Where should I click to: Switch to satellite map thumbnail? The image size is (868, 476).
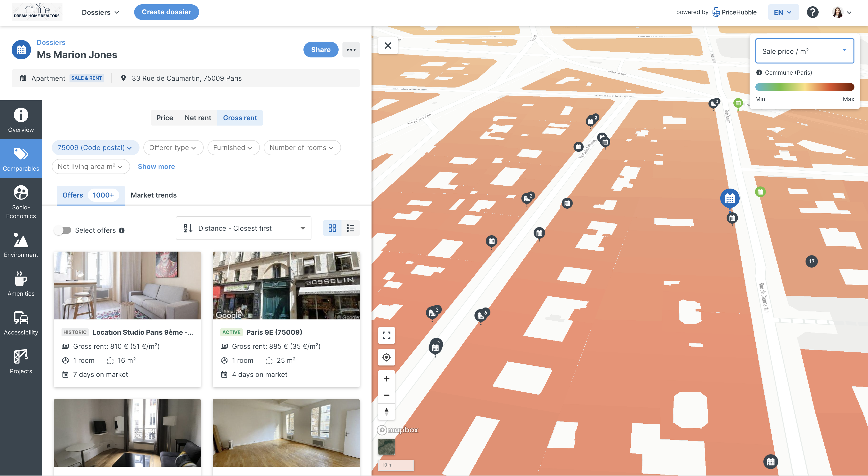click(386, 446)
